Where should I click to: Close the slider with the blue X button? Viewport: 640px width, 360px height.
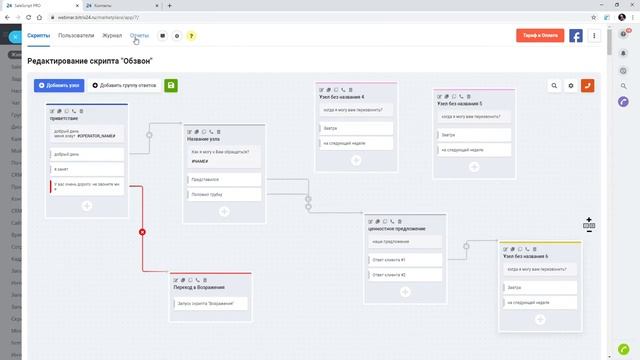tap(15, 37)
